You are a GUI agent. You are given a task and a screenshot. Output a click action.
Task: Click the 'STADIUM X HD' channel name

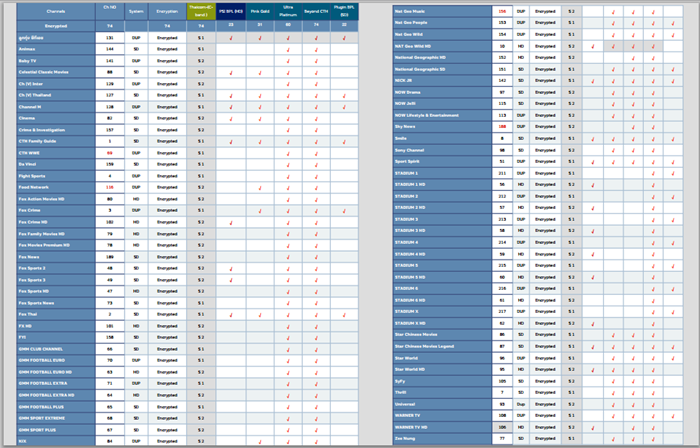pos(442,323)
